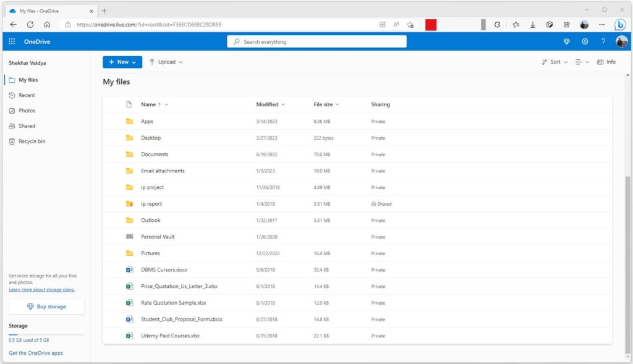The image size is (633, 364).
Task: Open Learn more about storage plans link
Action: pos(41,290)
